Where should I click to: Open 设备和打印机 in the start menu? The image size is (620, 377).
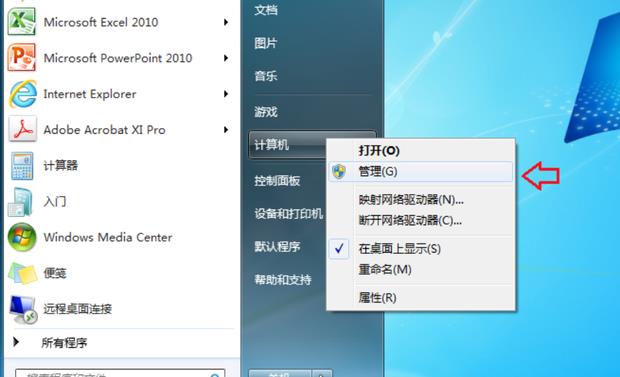289,214
